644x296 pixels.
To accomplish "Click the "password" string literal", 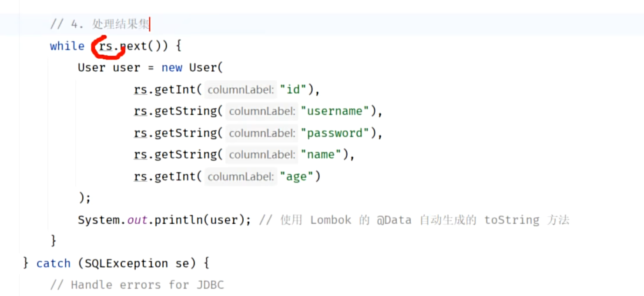I will pos(335,133).
